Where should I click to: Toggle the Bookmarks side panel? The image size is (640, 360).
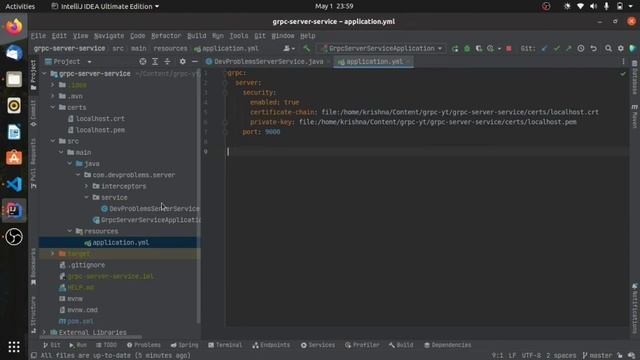point(33,267)
